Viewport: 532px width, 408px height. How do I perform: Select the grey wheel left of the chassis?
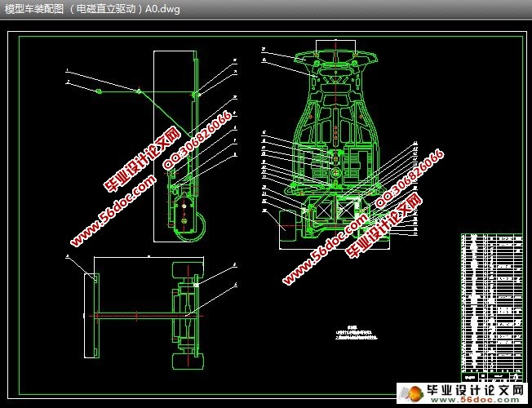[x=288, y=224]
